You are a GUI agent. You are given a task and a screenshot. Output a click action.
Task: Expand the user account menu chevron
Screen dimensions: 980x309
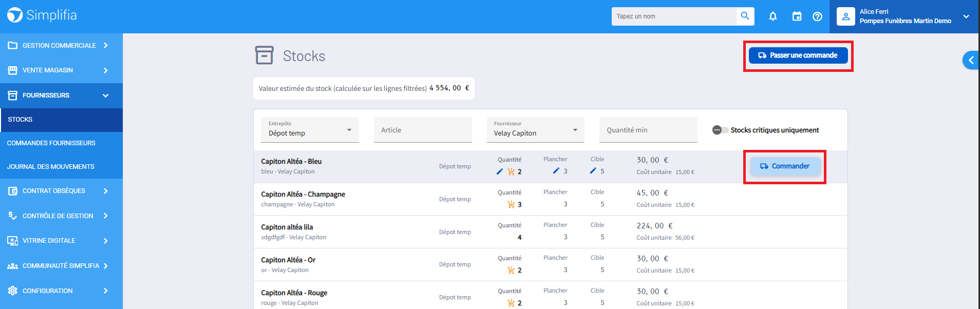tap(966, 16)
